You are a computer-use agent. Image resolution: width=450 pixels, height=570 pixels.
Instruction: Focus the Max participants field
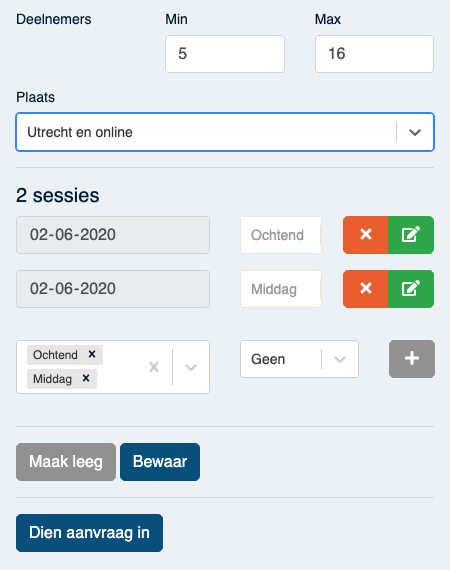pos(374,54)
